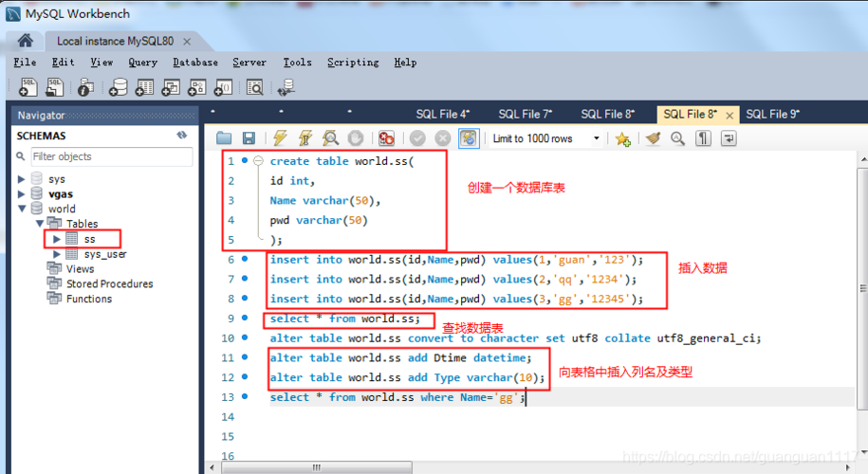Click the create stored procedure icon
The height and width of the screenshot is (474, 868).
(x=196, y=87)
